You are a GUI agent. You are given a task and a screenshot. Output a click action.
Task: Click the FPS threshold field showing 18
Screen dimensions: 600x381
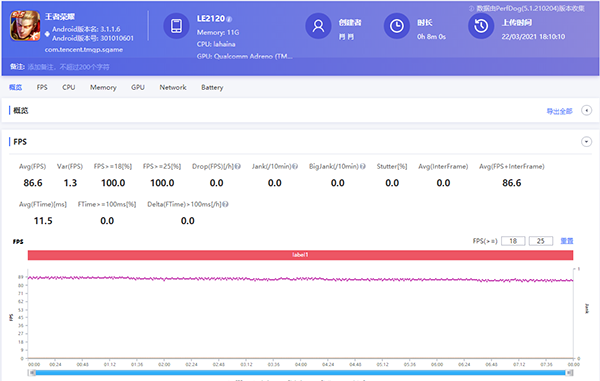coord(513,241)
